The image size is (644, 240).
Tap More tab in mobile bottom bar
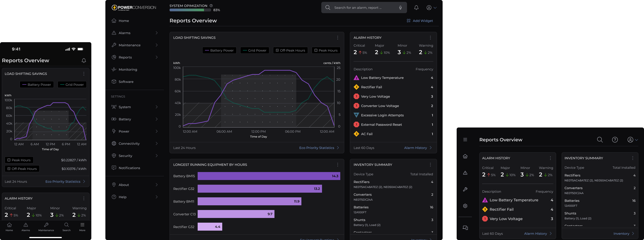point(82,227)
